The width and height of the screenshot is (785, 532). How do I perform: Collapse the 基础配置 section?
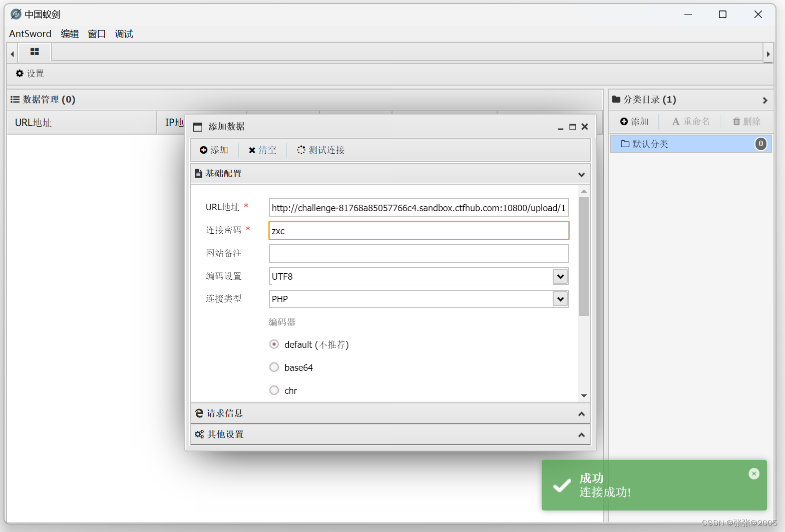click(x=581, y=174)
